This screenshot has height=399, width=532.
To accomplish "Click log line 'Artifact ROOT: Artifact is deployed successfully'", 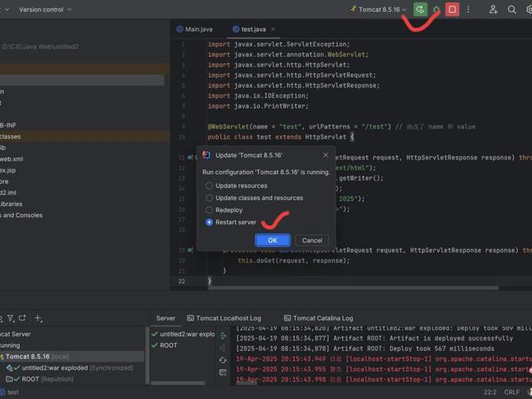I will (x=374, y=338).
